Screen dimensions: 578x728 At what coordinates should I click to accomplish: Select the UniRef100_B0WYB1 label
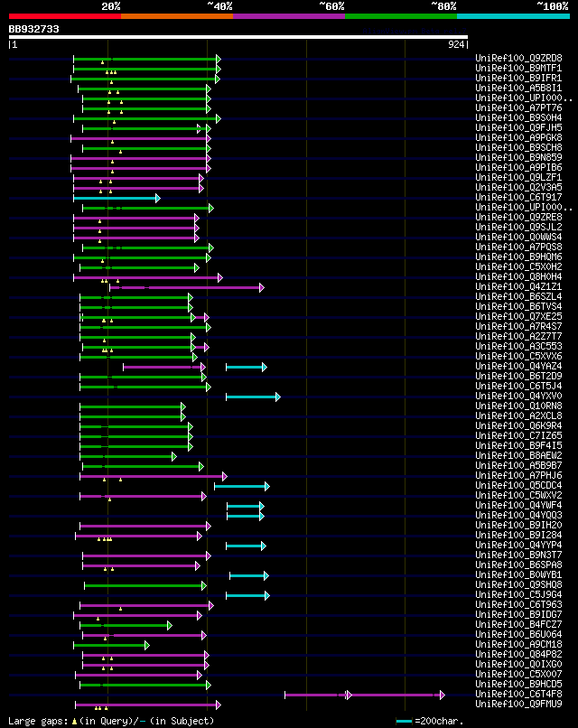(x=518, y=574)
